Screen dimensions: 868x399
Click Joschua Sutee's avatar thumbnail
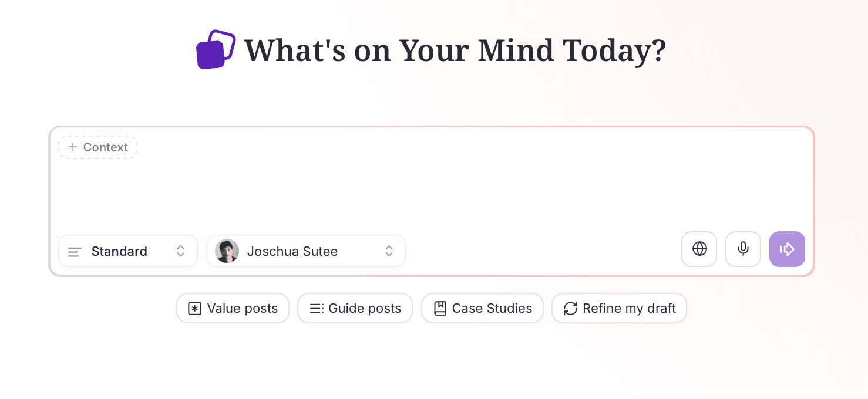[x=227, y=251]
